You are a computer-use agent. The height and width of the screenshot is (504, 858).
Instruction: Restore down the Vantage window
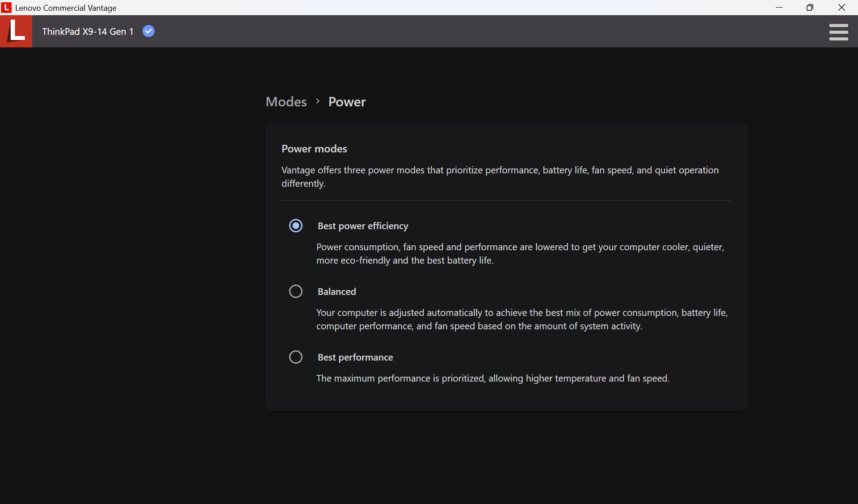(x=810, y=8)
